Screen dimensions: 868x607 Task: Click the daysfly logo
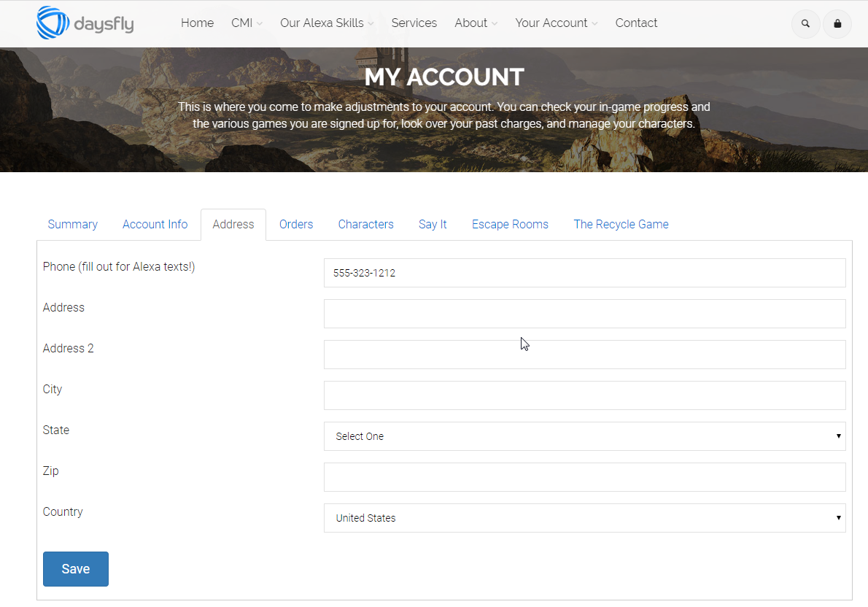tap(85, 23)
